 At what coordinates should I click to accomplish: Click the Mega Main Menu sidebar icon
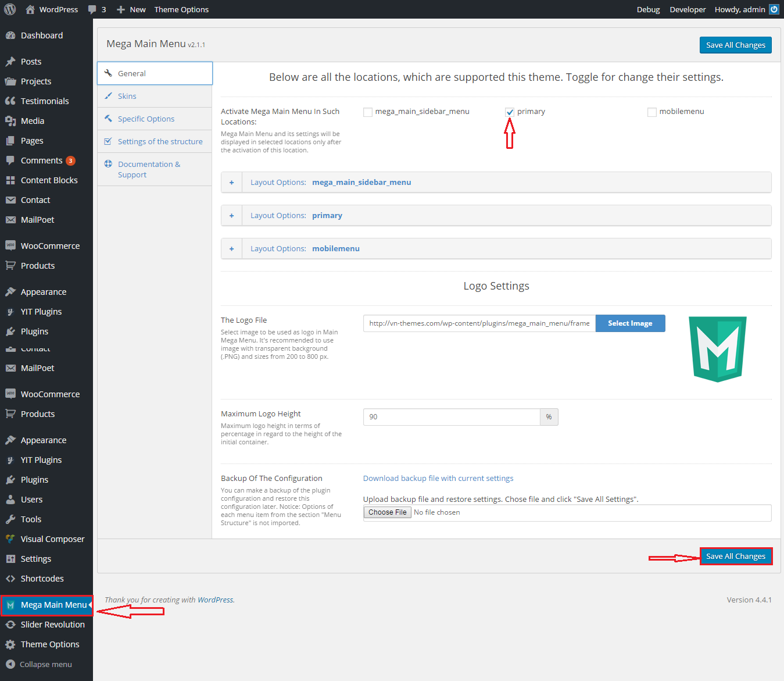point(10,605)
